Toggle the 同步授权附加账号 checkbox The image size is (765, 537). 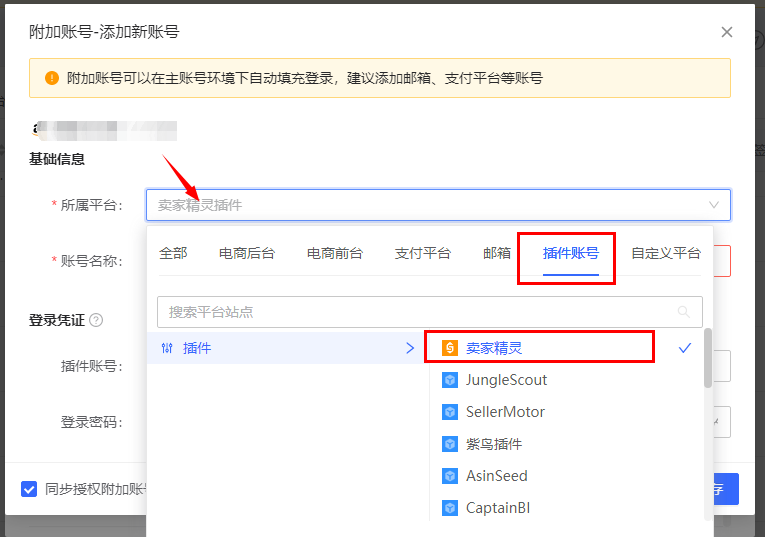click(x=29, y=489)
